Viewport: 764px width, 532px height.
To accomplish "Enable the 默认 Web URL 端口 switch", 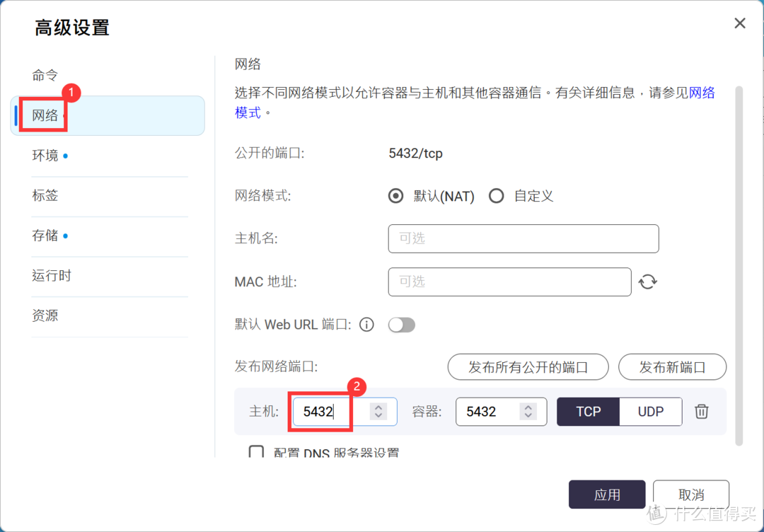I will tap(402, 325).
